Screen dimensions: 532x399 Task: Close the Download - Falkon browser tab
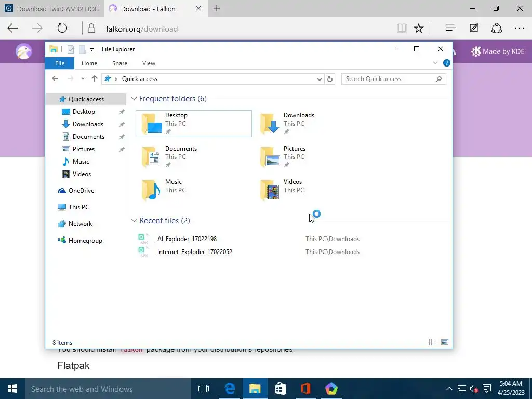click(198, 8)
